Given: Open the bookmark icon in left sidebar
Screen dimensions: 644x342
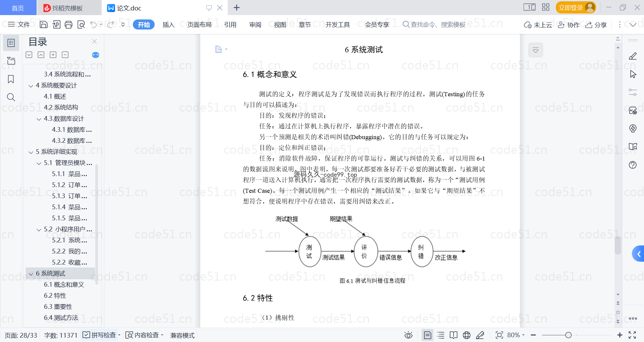Looking at the screenshot, I should [x=11, y=79].
